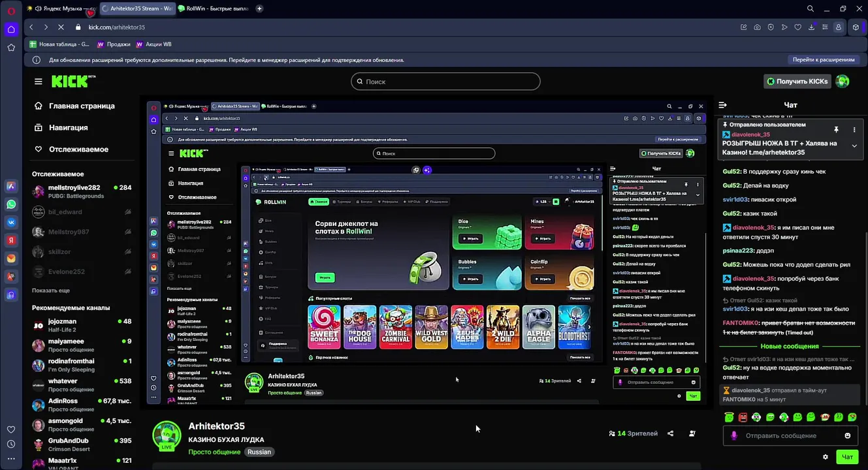Viewport: 868px width, 470px height.
Task: Follow Arhitektor35 with the person-plus icon
Action: coord(692,433)
